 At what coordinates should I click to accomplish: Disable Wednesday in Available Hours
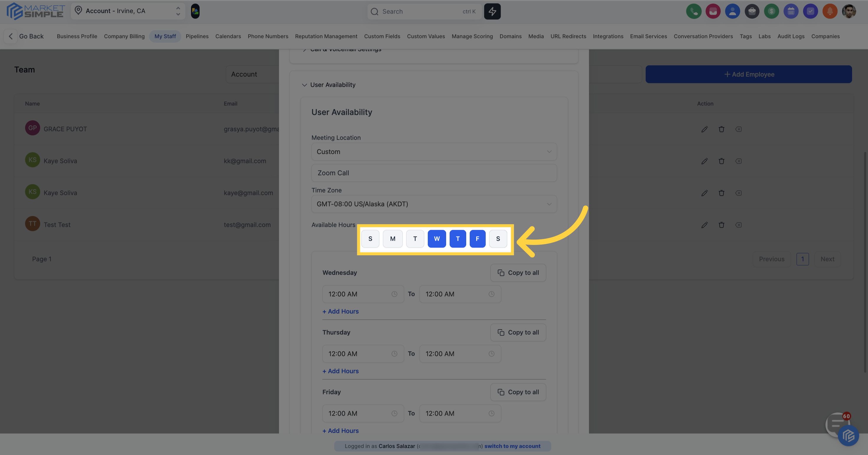tap(437, 238)
